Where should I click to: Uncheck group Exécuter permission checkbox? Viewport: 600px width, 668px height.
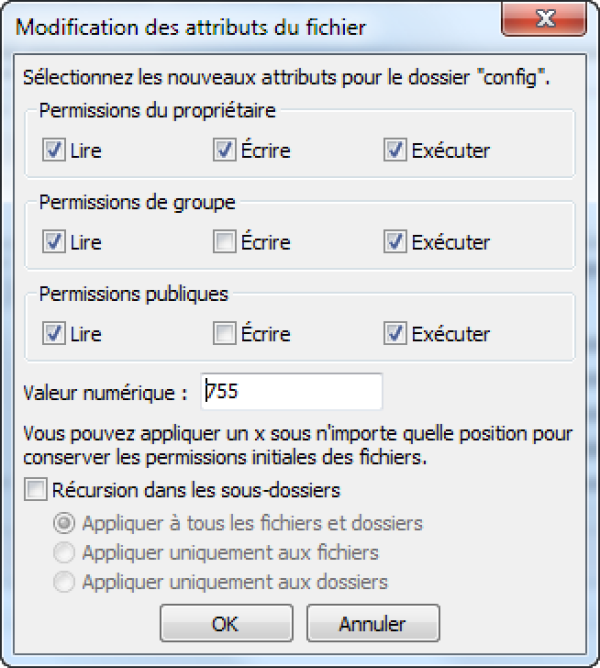pos(395,242)
